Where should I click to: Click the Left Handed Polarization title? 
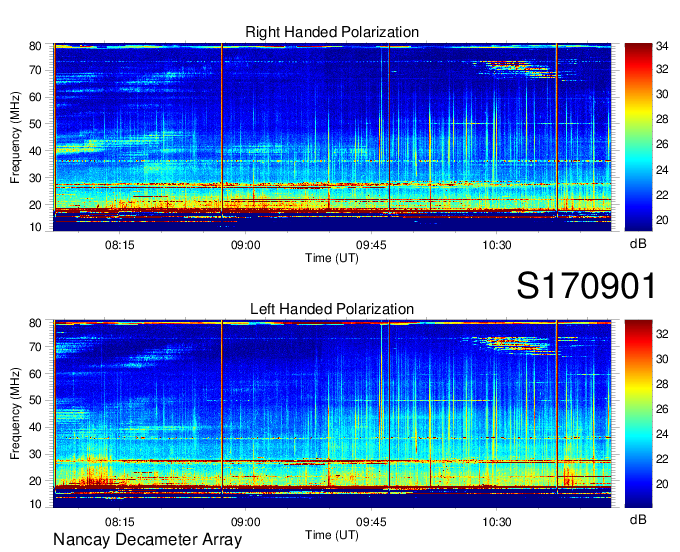(x=332, y=309)
